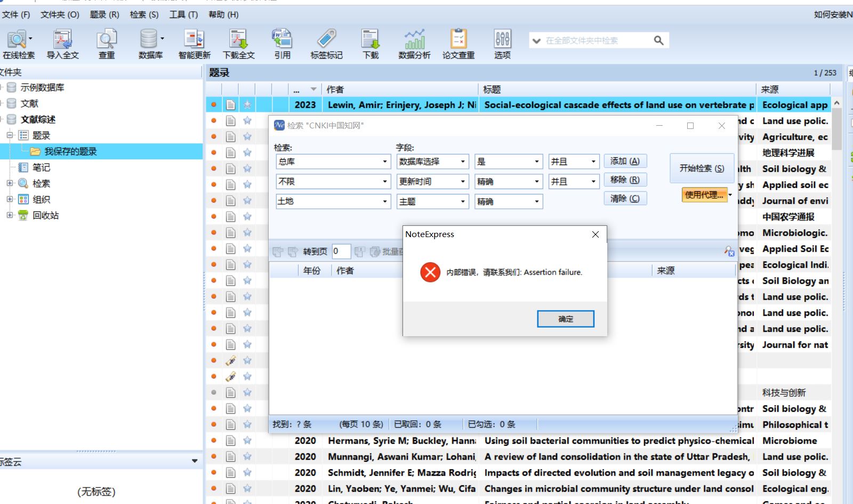Run 智能更新 smart update

[x=194, y=44]
